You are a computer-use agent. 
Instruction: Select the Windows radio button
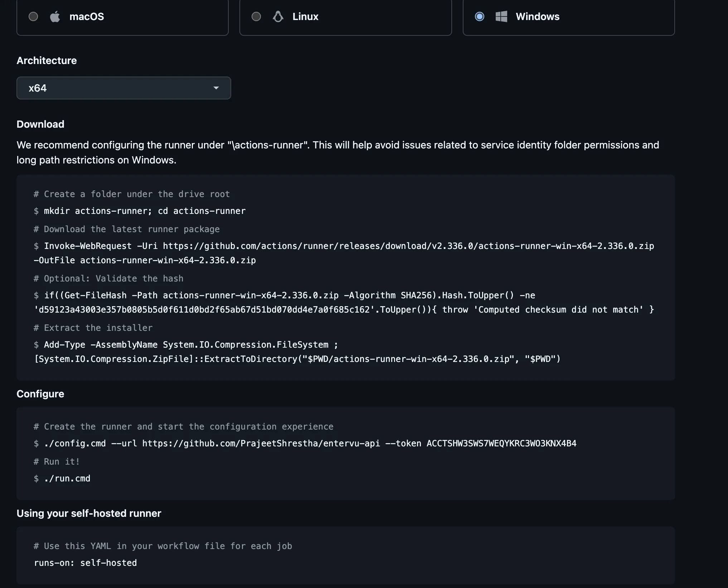pos(480,16)
